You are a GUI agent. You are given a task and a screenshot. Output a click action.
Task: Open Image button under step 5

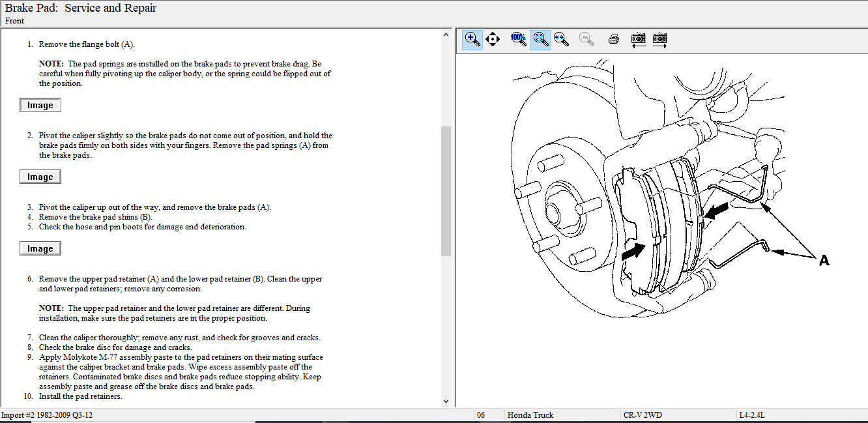click(x=40, y=249)
